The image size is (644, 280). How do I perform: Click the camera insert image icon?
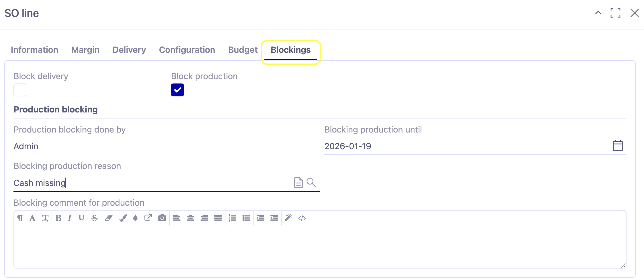tap(162, 218)
